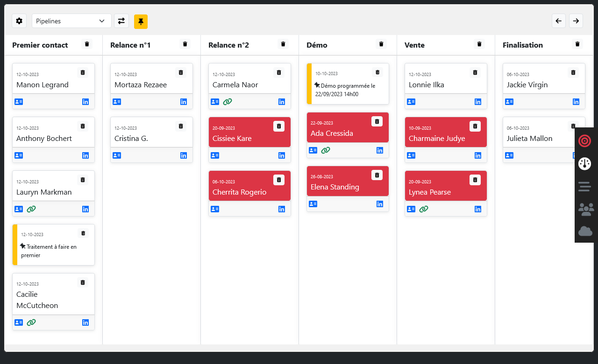Image resolution: width=598 pixels, height=364 pixels.
Task: Open contact card for Mortaza Rezaee
Action: tap(117, 102)
